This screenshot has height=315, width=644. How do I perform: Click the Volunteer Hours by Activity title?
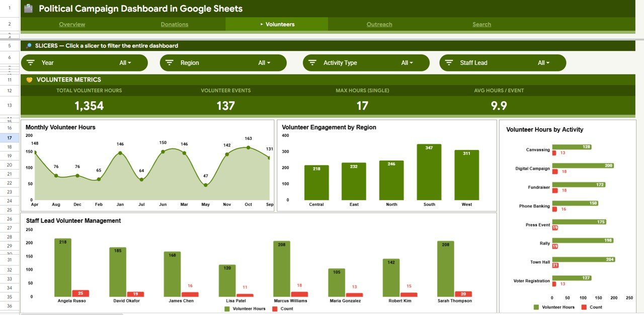pos(544,129)
